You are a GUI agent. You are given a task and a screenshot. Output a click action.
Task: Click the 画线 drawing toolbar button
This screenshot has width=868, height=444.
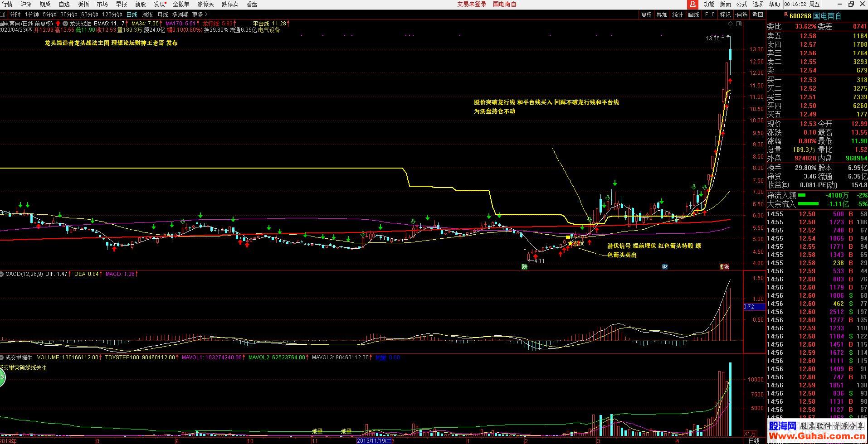(694, 14)
